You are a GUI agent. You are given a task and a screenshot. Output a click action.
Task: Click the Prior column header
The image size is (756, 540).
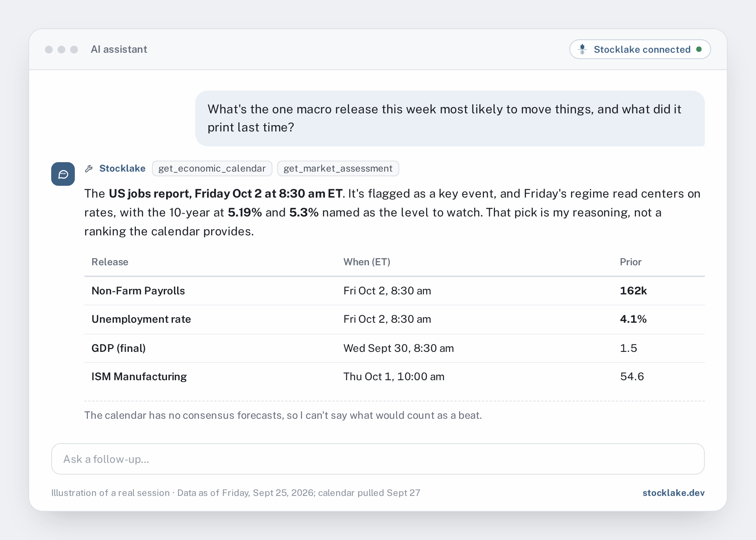tap(630, 262)
